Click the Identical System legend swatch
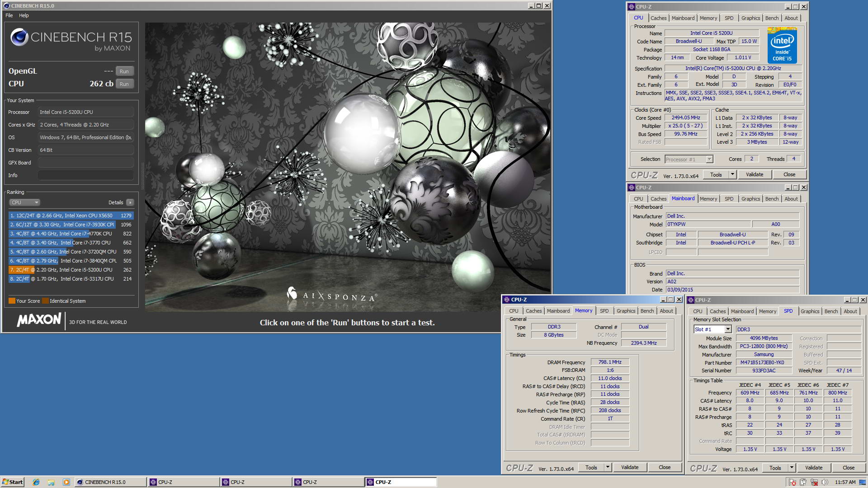868x488 pixels. click(x=45, y=301)
